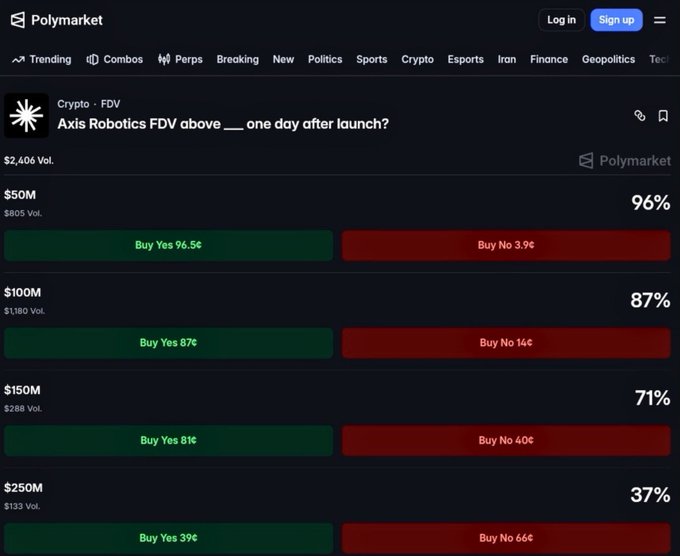Image resolution: width=680 pixels, height=556 pixels.
Task: Buy Yes at 39¢ for $250M
Action: coord(168,538)
